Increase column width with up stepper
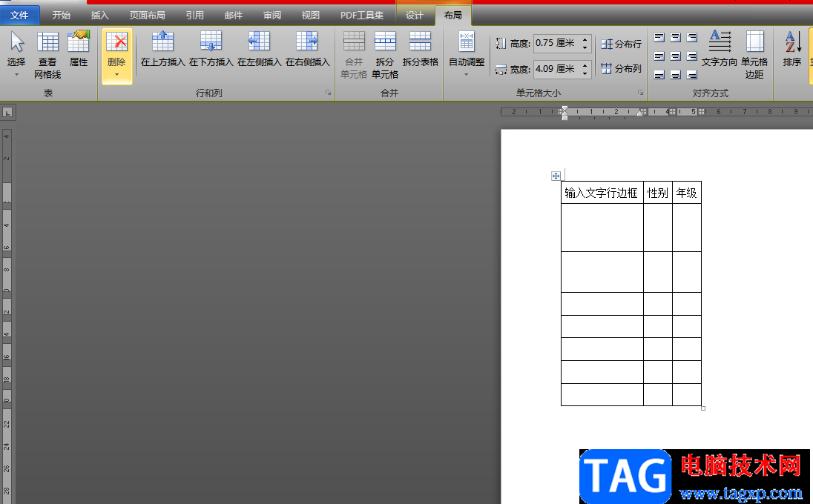Viewport: 813px width, 504px height. 585,65
